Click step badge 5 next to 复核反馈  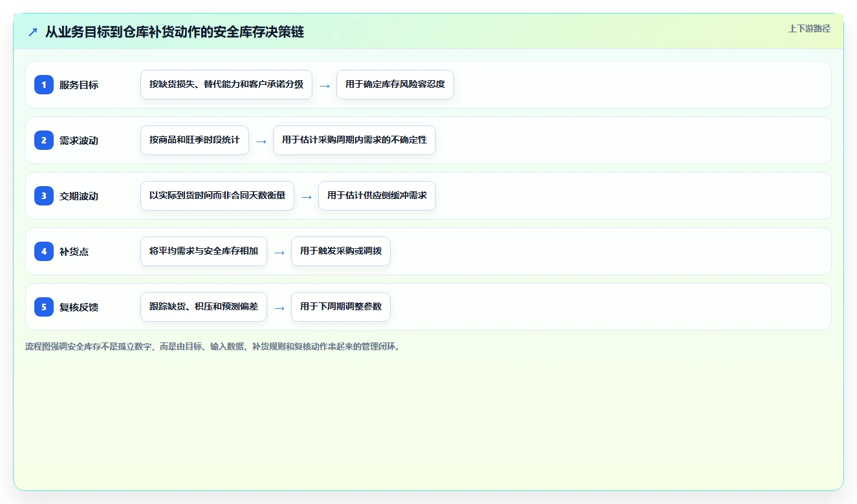coord(44,307)
